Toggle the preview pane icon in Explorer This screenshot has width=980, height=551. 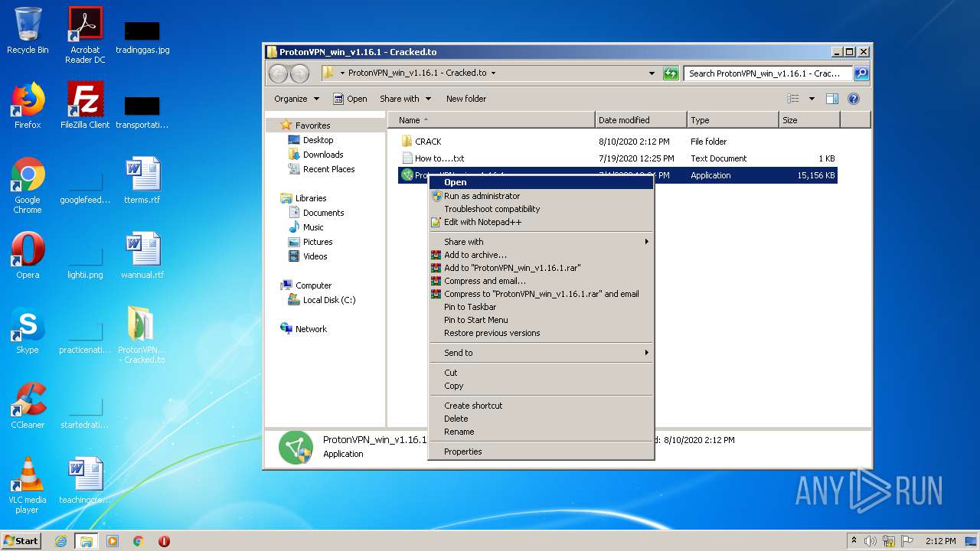pyautogui.click(x=832, y=99)
